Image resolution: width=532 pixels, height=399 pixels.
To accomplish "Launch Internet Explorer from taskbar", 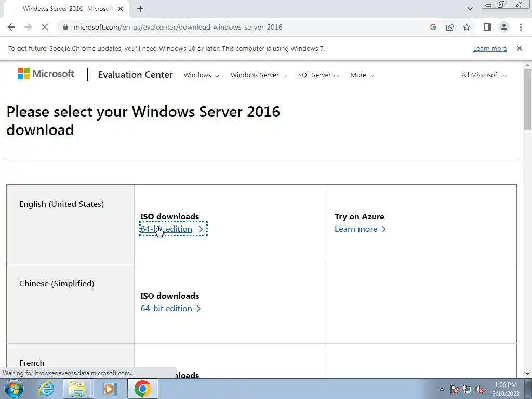I will (x=46, y=389).
